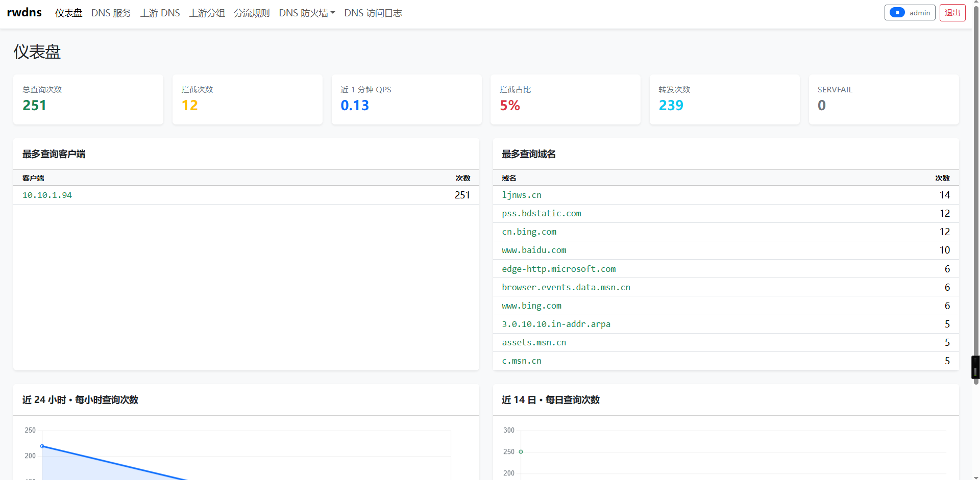Image resolution: width=980 pixels, height=480 pixels.
Task: Click the SERVFAIL value 0
Action: point(822,106)
